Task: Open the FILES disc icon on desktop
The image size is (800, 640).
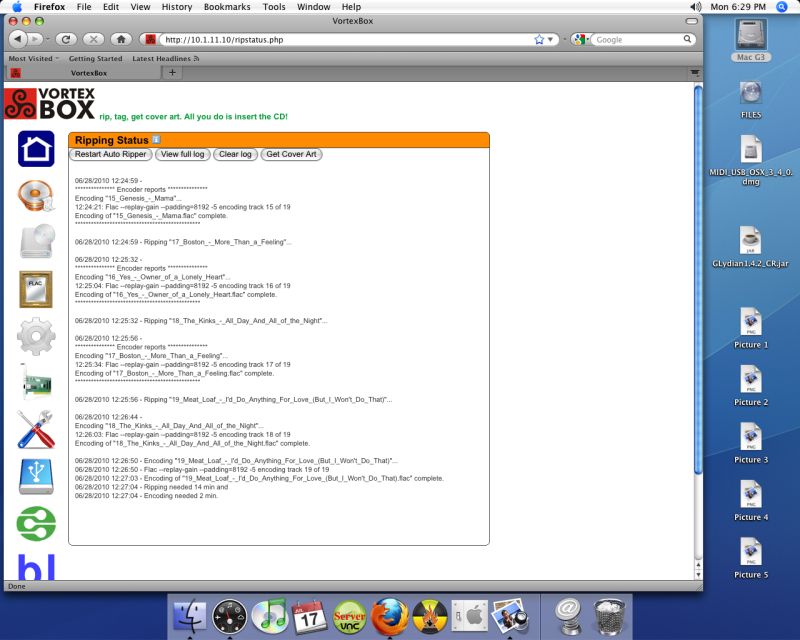Action: click(751, 100)
